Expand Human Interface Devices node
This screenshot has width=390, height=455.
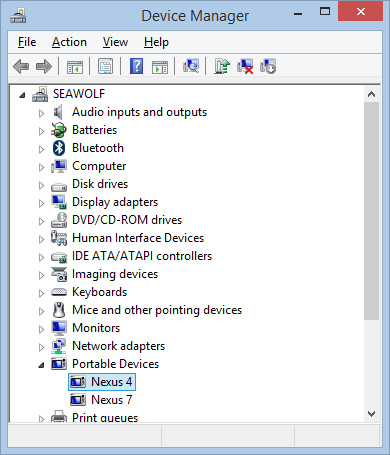(x=41, y=239)
